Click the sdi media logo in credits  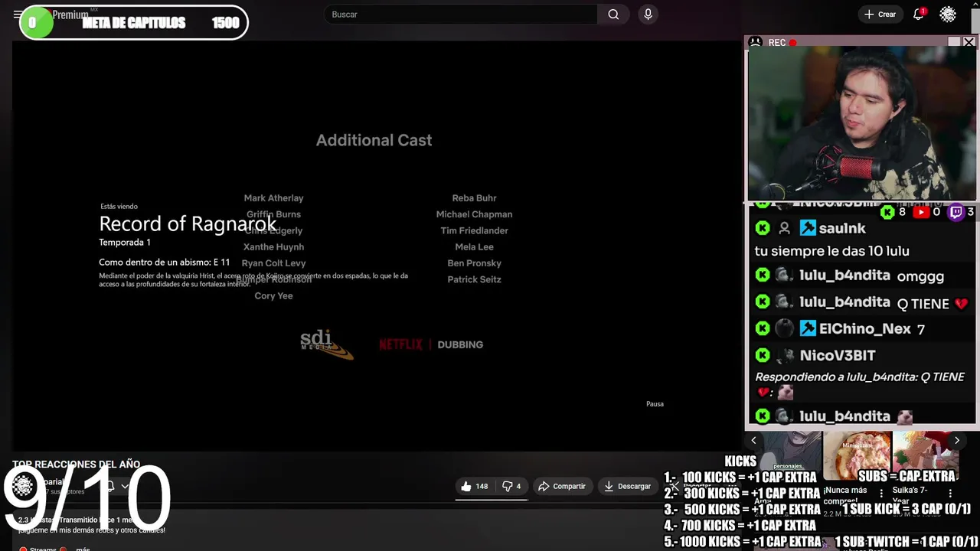click(326, 344)
